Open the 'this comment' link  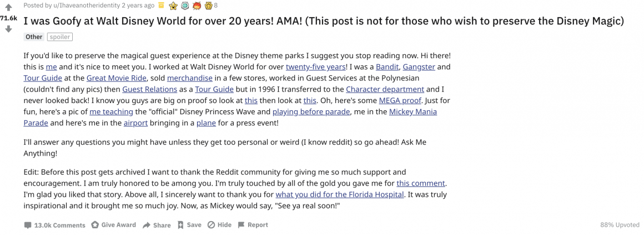coord(421,183)
